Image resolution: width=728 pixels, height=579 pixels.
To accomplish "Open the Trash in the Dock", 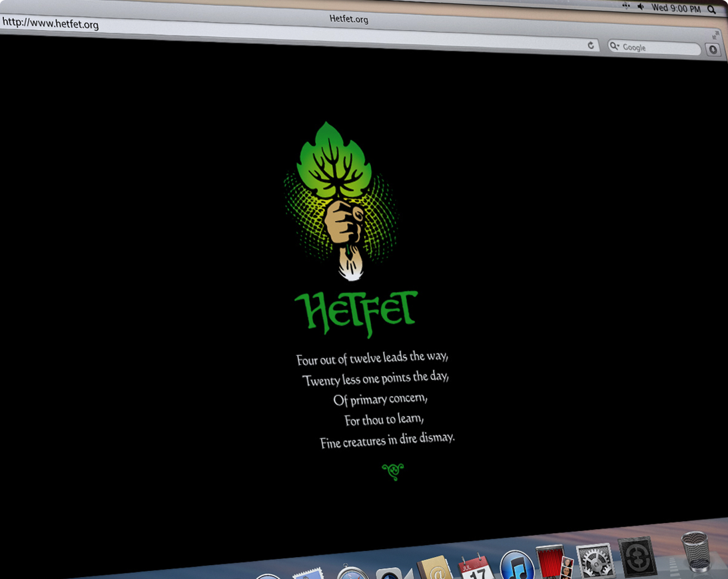I will (x=695, y=551).
